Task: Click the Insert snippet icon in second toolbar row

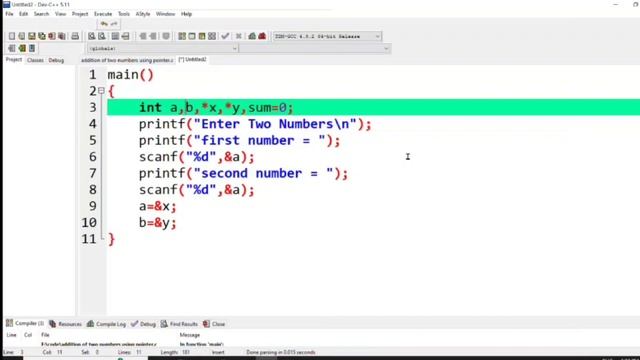Action: (x=12, y=48)
